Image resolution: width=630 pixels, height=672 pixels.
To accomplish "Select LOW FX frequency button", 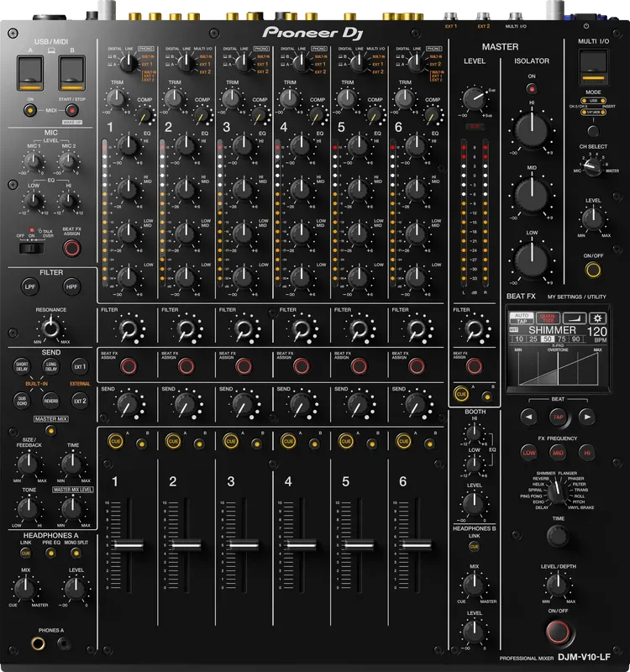I will coord(529,453).
